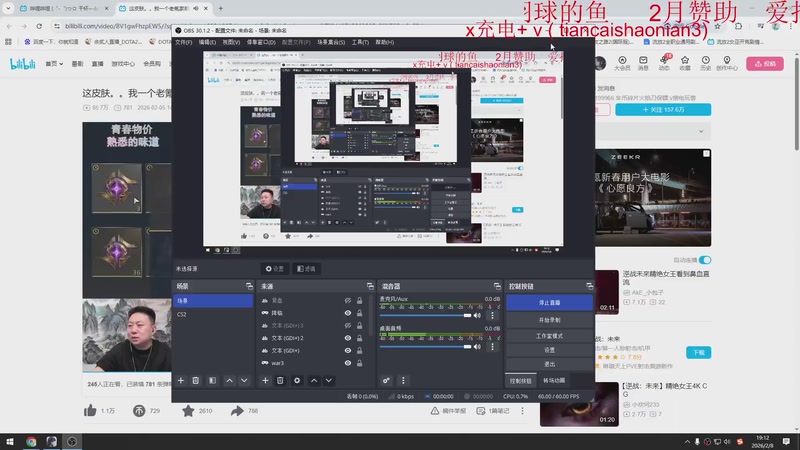Hide the 文本 (GDI+) 2 source
Image resolution: width=800 pixels, height=450 pixels.
coord(348,338)
